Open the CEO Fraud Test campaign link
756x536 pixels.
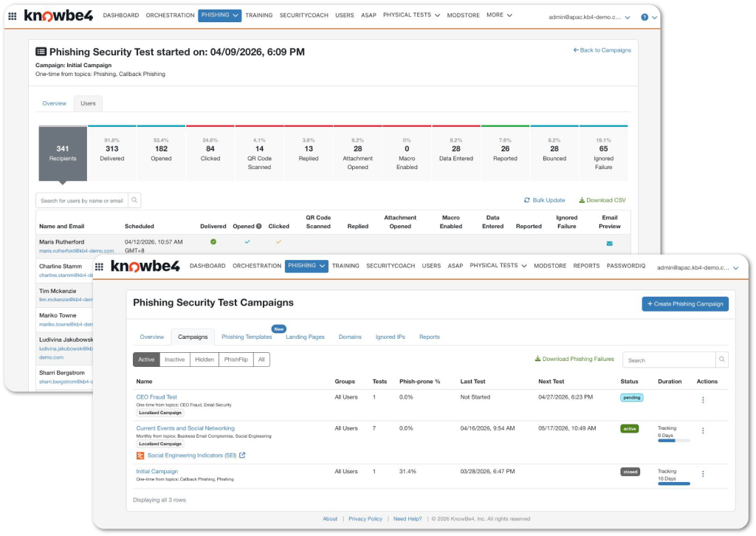157,397
